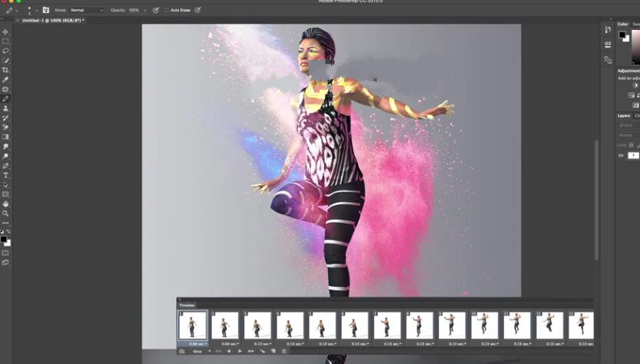Open the History panel icon

click(x=608, y=29)
